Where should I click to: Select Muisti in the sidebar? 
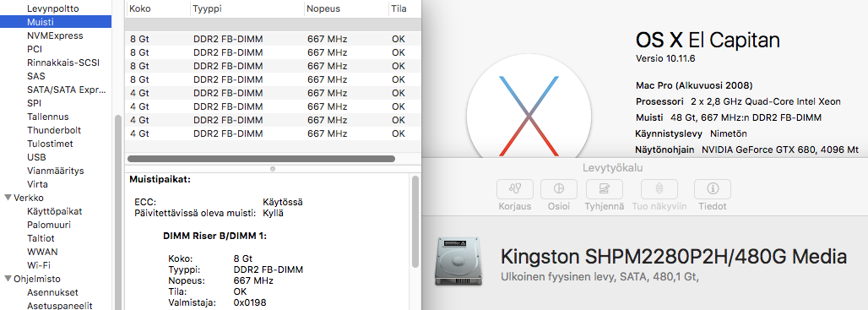(x=56, y=22)
